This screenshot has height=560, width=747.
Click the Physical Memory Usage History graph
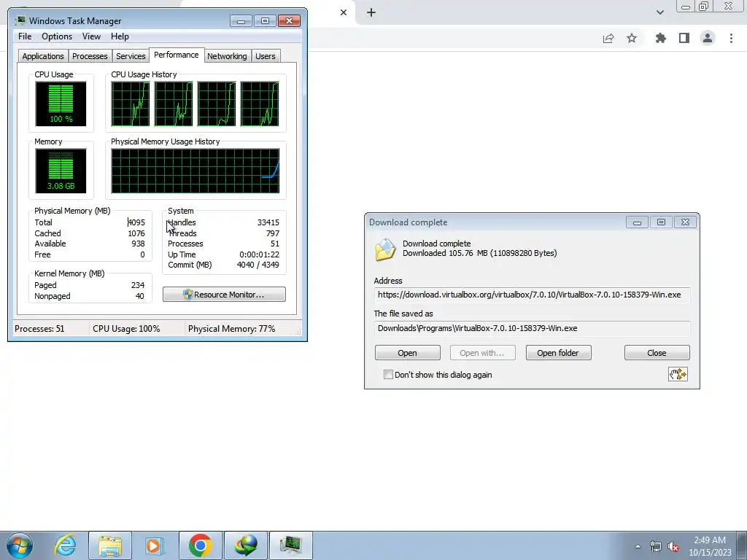pos(196,171)
